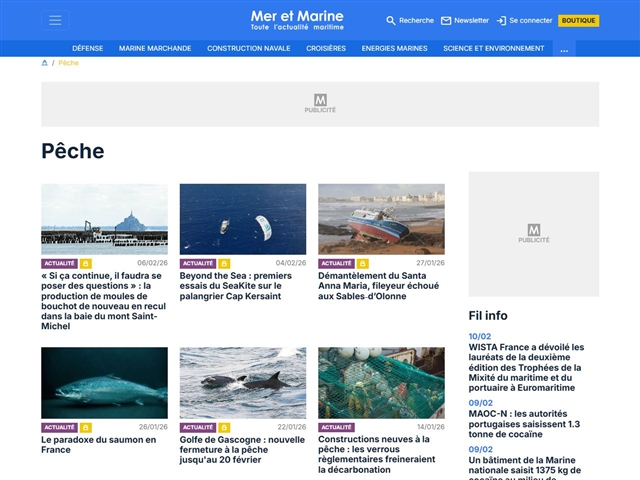
Task: Click the top Publicité banner
Action: pyautogui.click(x=320, y=104)
